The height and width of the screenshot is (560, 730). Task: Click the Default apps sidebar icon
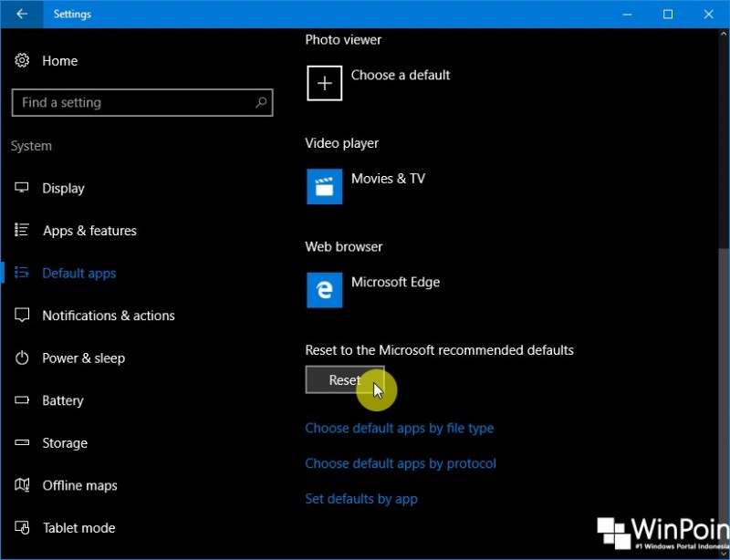pyautogui.click(x=21, y=273)
